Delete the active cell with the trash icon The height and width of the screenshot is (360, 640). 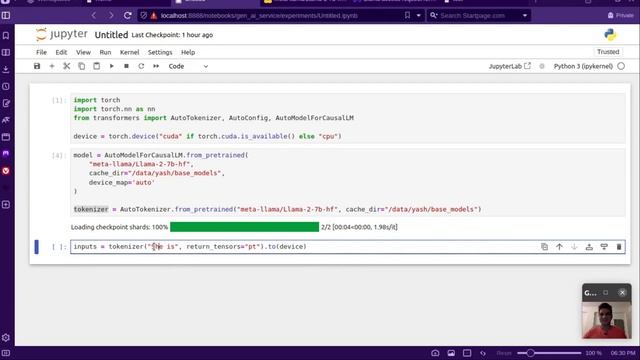619,247
